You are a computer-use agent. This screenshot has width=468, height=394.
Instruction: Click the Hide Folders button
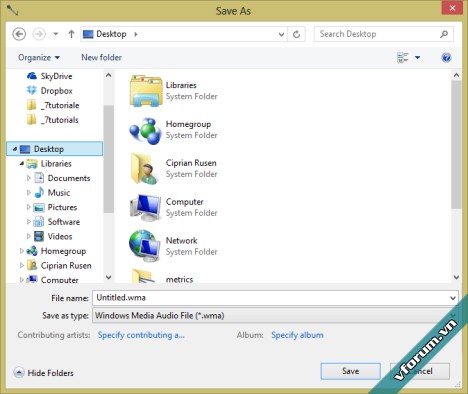pos(44,373)
